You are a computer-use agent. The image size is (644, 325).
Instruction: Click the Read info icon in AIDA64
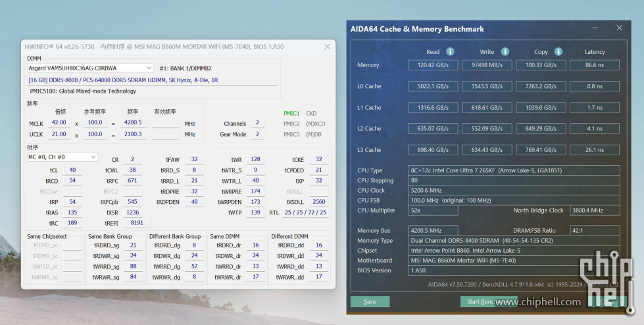point(450,51)
